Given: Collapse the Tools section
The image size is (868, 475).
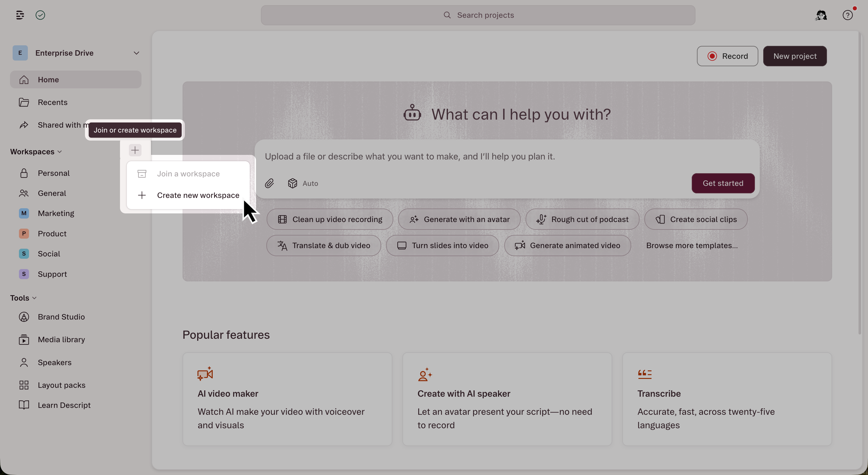Looking at the screenshot, I should coord(23,297).
